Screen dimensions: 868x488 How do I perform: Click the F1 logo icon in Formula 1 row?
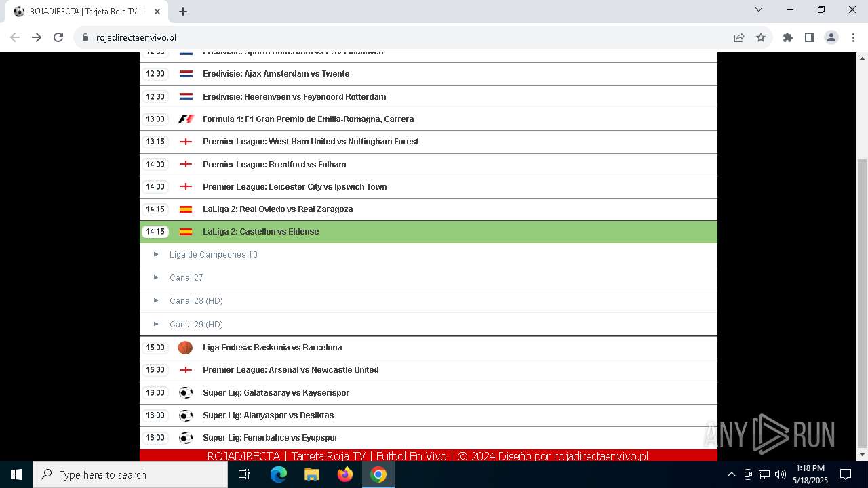tap(186, 119)
